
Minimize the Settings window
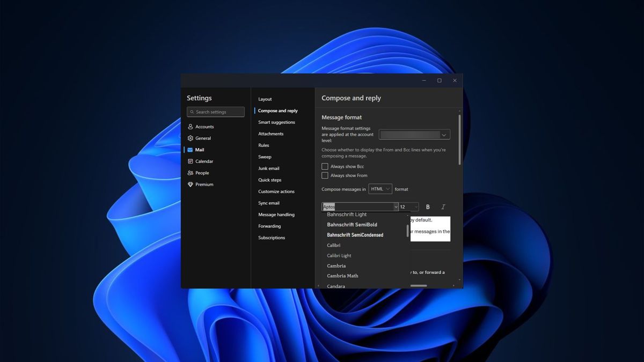pyautogui.click(x=424, y=80)
